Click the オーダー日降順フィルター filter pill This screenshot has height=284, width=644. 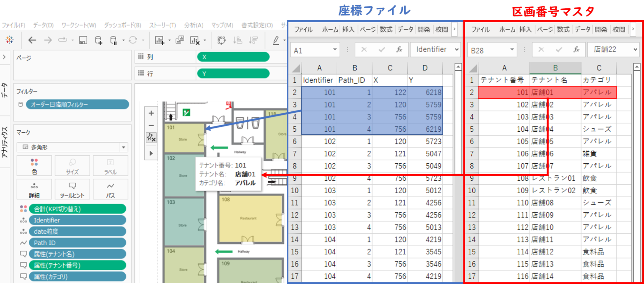77,105
